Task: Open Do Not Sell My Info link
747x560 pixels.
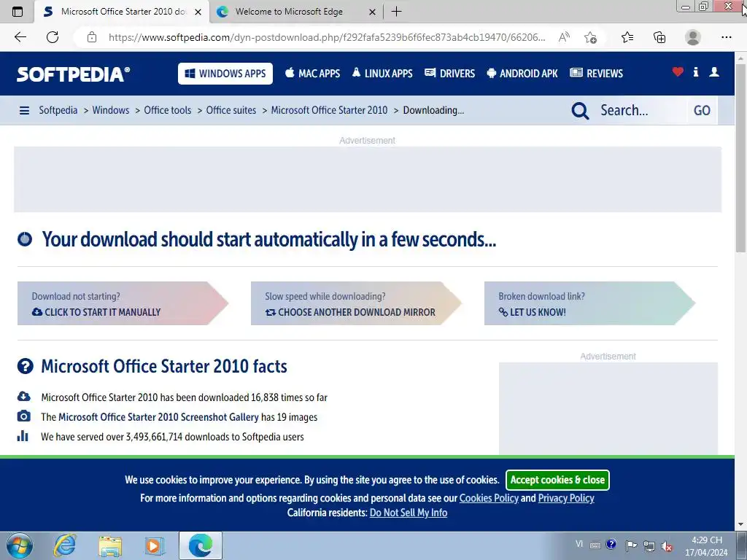Action: [x=409, y=513]
